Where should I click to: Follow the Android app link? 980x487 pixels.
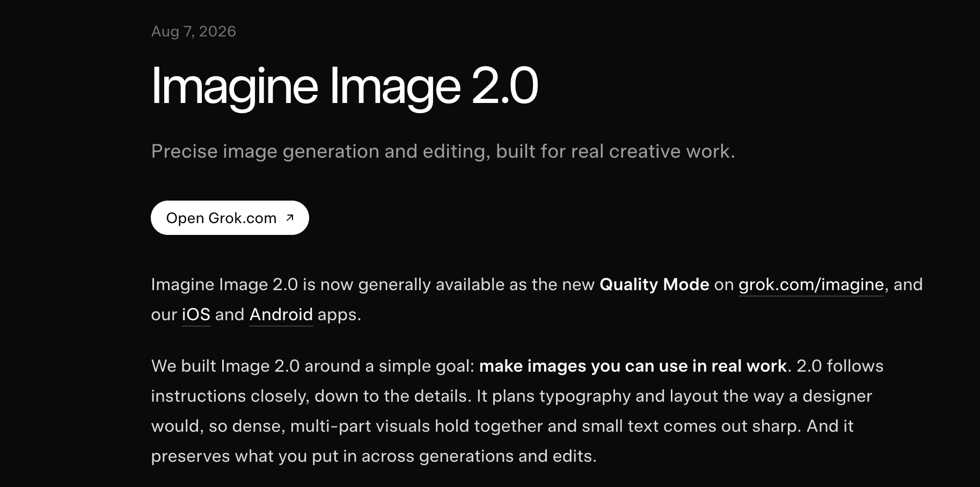281,315
